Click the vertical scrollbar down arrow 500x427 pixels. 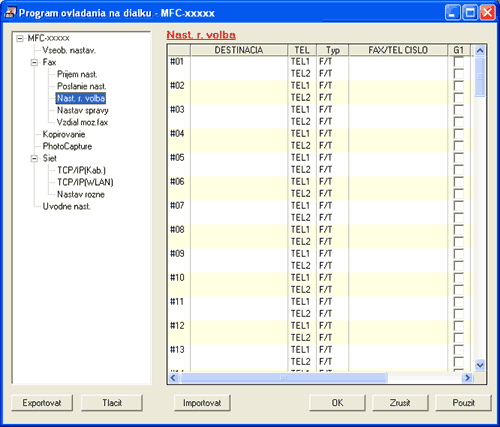coord(480,365)
